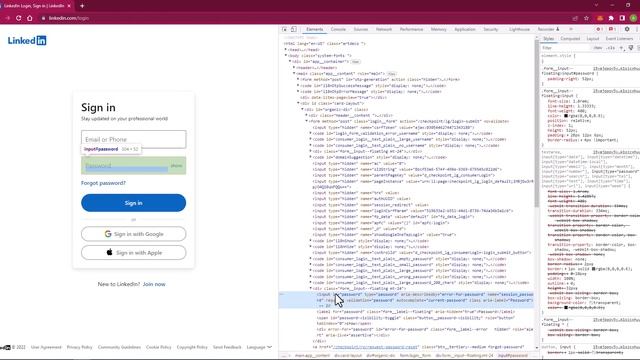Image resolution: width=640 pixels, height=360 pixels.
Task: Show more DevTools tabs chevron
Action: tap(571, 29)
